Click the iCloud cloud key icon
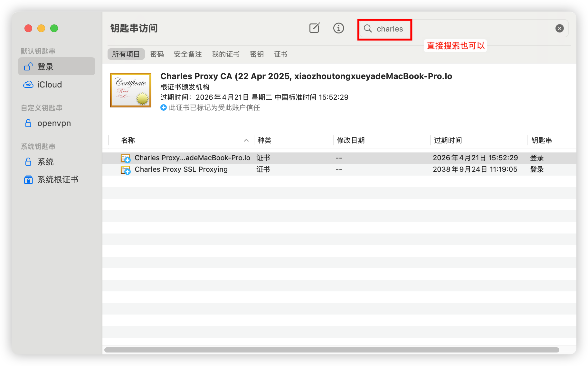This screenshot has width=588, height=366. (x=28, y=85)
